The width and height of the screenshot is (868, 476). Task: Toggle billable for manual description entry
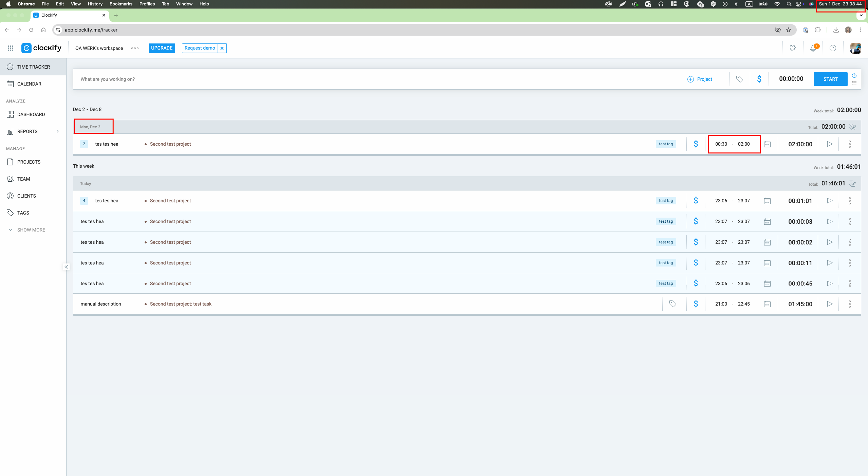696,304
